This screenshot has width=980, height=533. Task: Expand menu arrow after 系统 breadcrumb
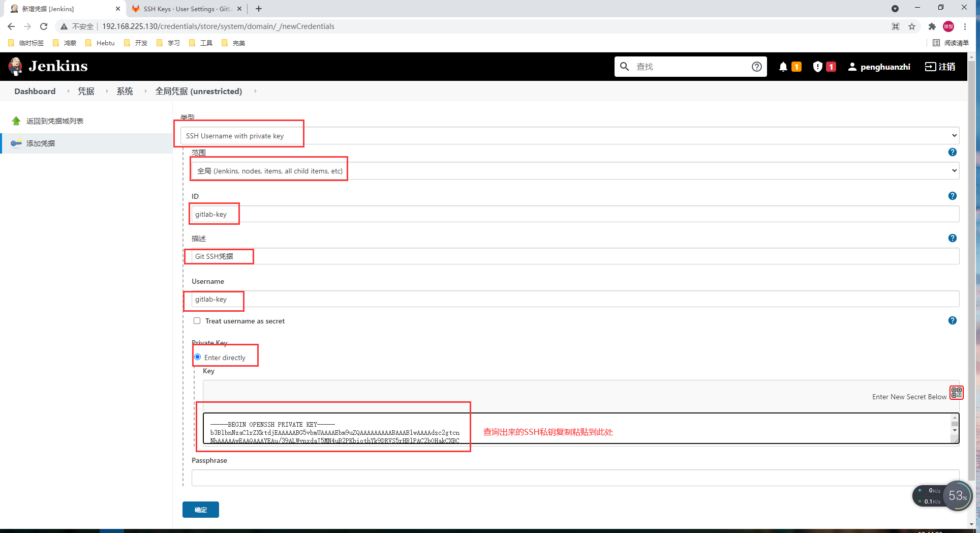(x=145, y=91)
